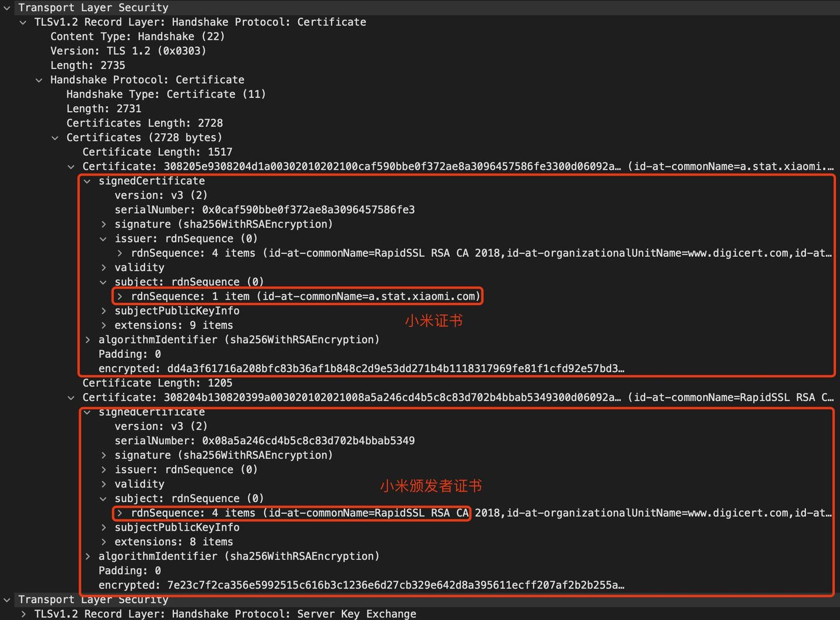The height and width of the screenshot is (620, 840).
Task: Collapse the TLSv1.2 Record Layer node
Action: pyautogui.click(x=23, y=22)
